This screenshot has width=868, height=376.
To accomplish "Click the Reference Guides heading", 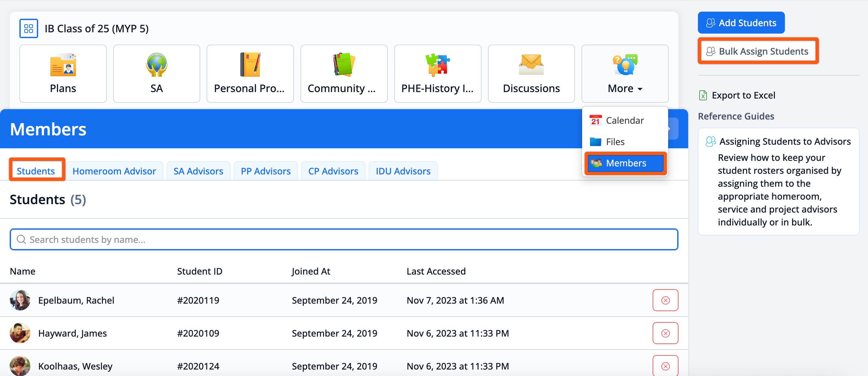I will [x=736, y=116].
